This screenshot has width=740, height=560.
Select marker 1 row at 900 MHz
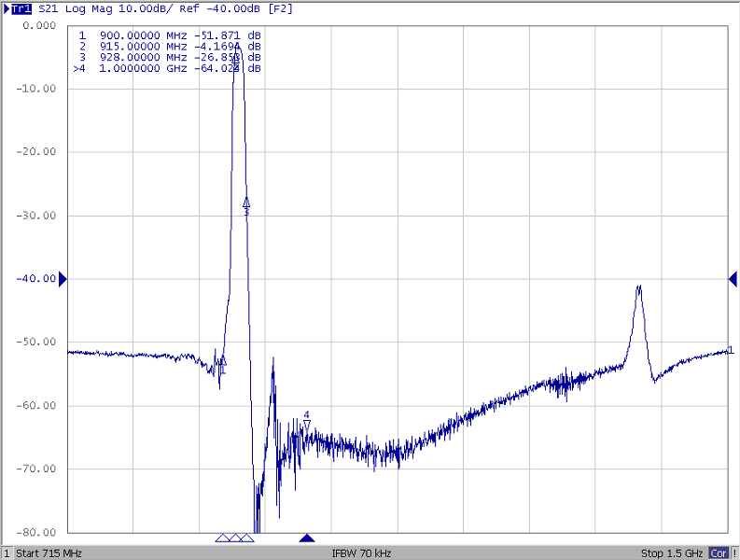(x=168, y=35)
